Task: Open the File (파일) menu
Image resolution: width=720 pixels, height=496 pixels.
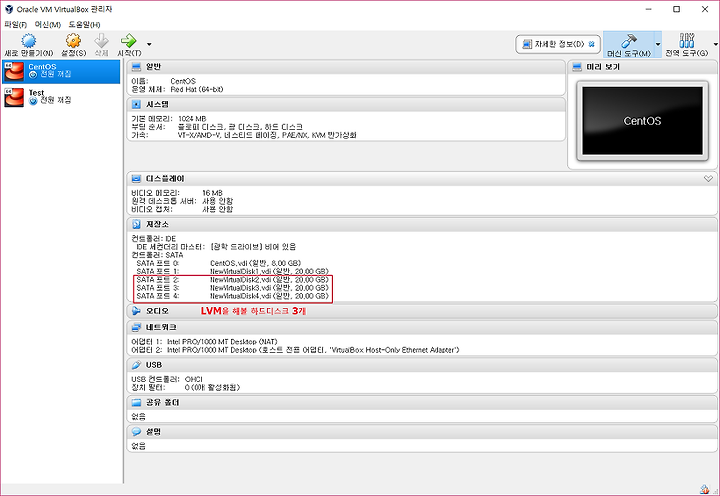Action: 16,24
